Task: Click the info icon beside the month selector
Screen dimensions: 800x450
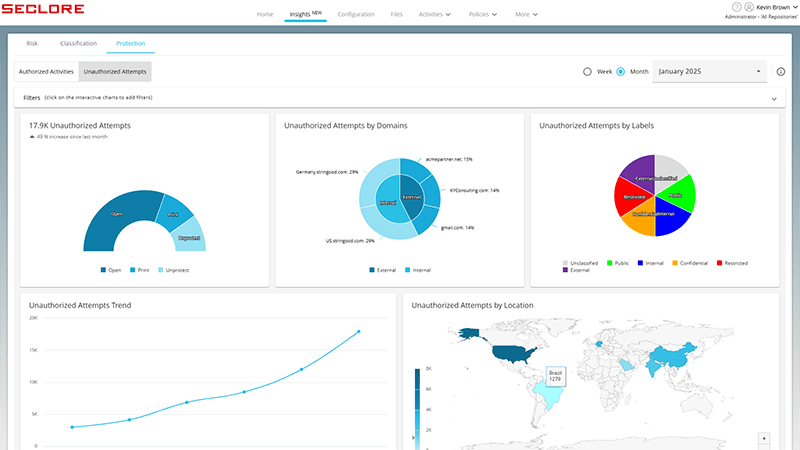Action: (781, 72)
